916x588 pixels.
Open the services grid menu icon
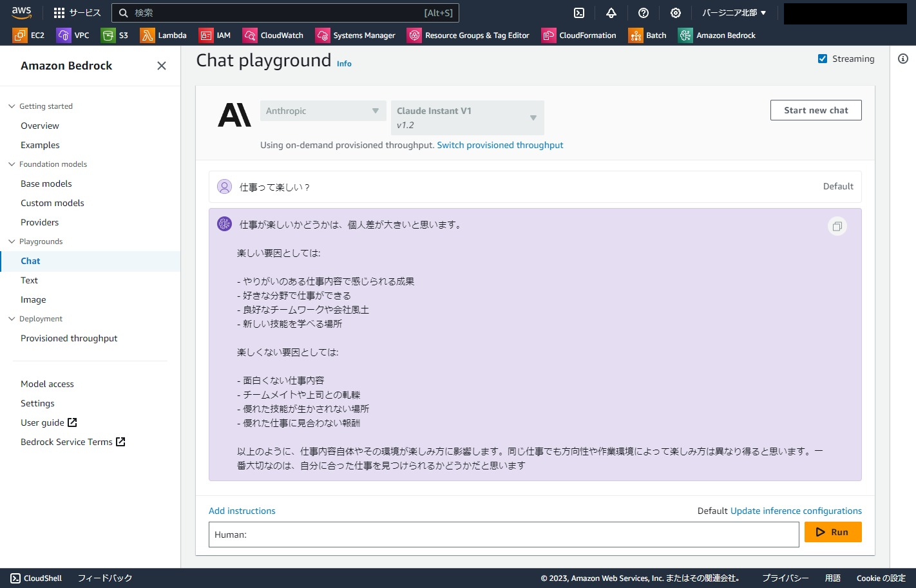pos(59,13)
